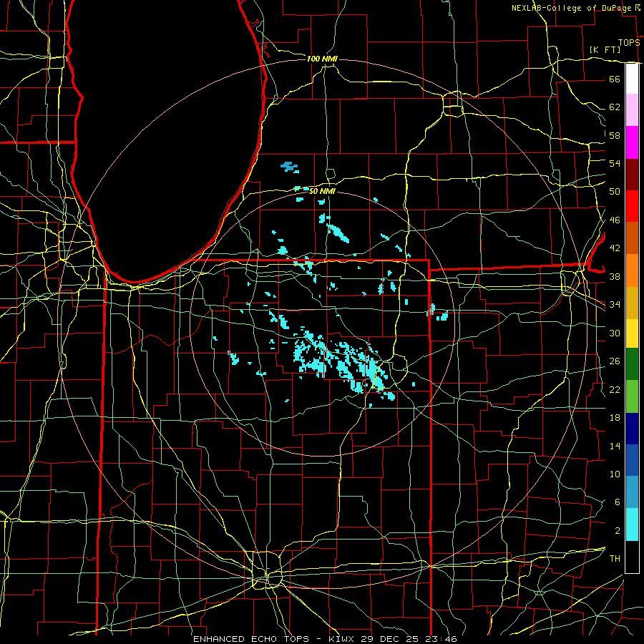Click the navy legend swatch near 18
644x644 pixels.
pyautogui.click(x=632, y=429)
